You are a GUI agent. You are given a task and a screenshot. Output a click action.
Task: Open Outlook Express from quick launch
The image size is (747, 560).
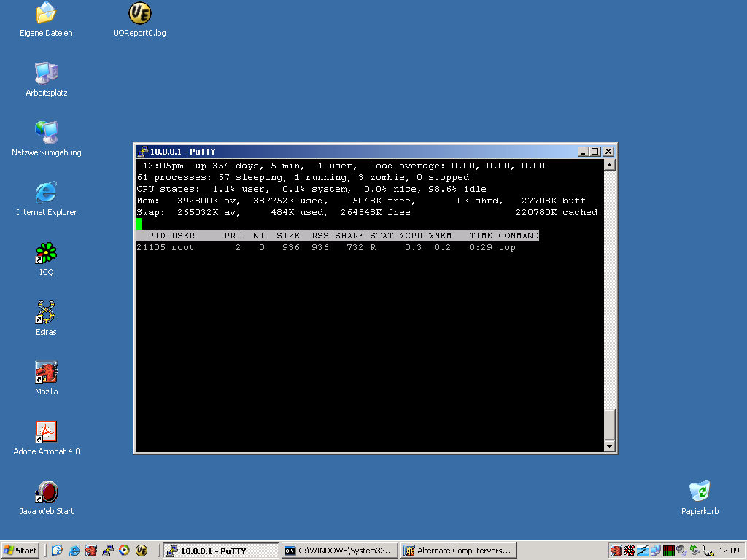click(x=57, y=551)
